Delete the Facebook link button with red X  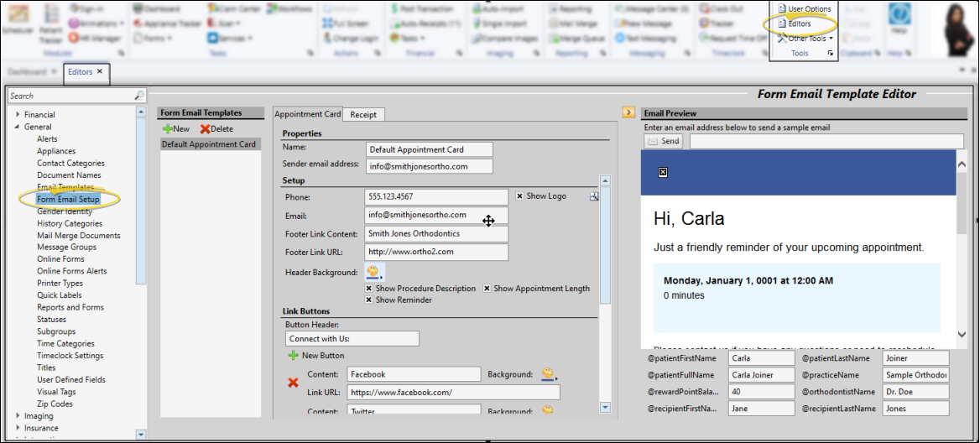294,383
